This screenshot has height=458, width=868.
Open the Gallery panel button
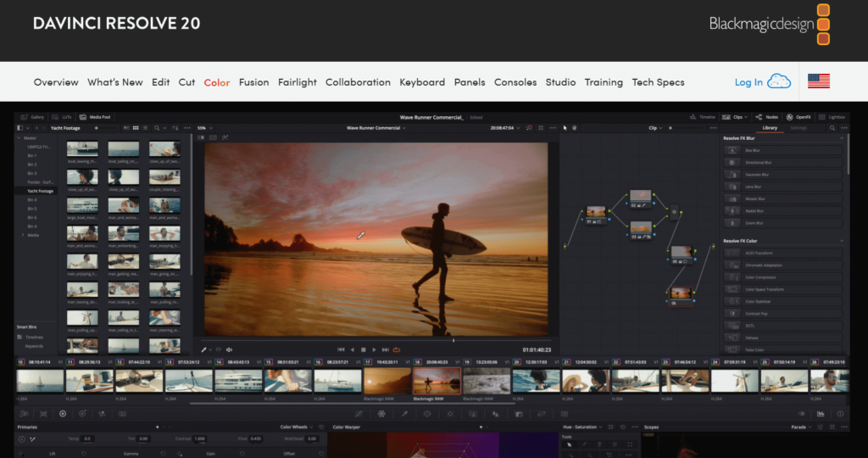(32, 117)
